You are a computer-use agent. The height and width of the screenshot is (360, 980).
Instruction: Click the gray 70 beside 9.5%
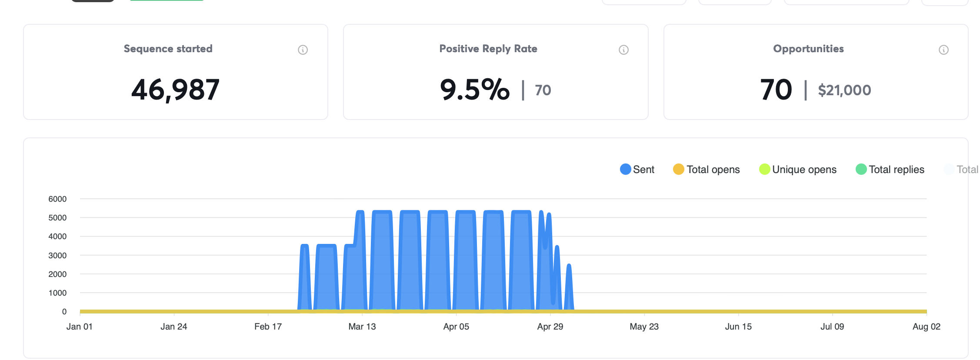[x=543, y=90]
